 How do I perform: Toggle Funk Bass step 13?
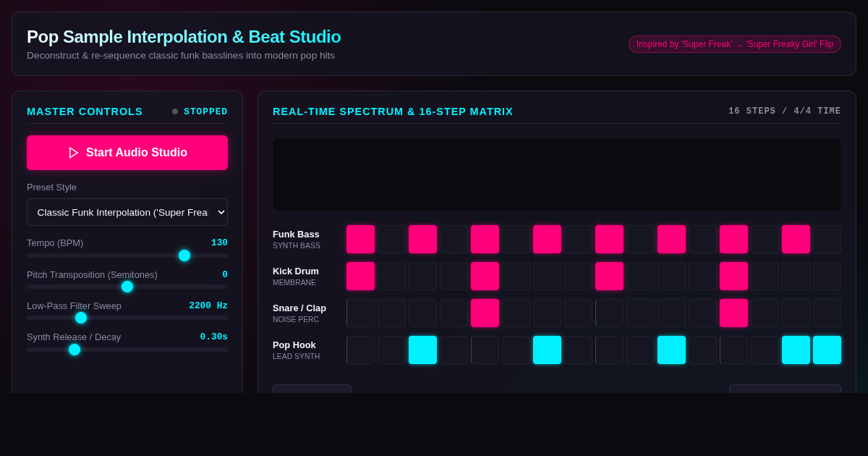point(733,239)
